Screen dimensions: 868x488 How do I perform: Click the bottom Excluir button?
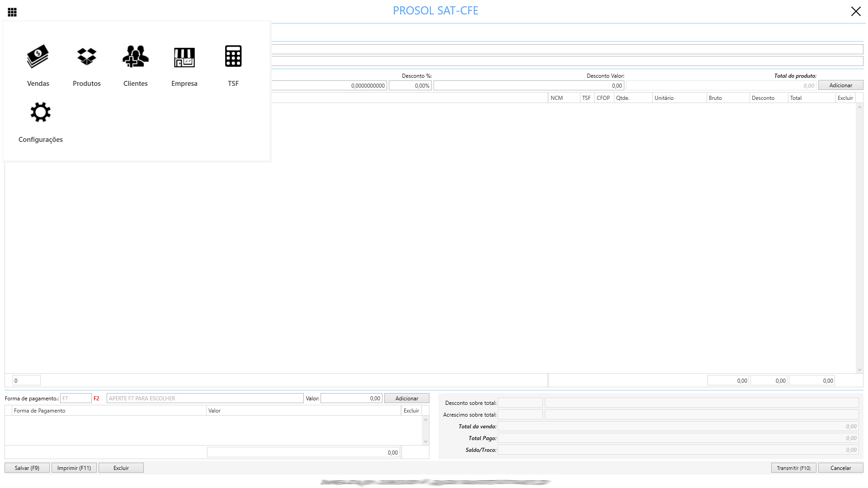(x=121, y=468)
